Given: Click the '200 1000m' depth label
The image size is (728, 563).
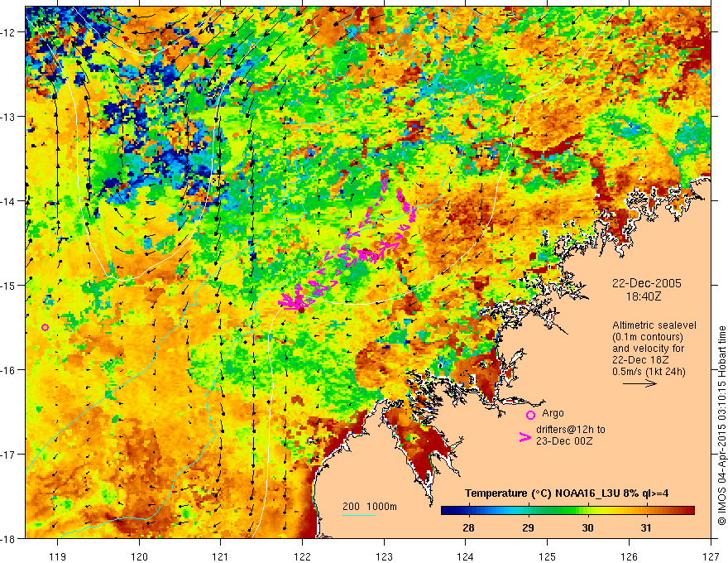Looking at the screenshot, I should tap(370, 507).
